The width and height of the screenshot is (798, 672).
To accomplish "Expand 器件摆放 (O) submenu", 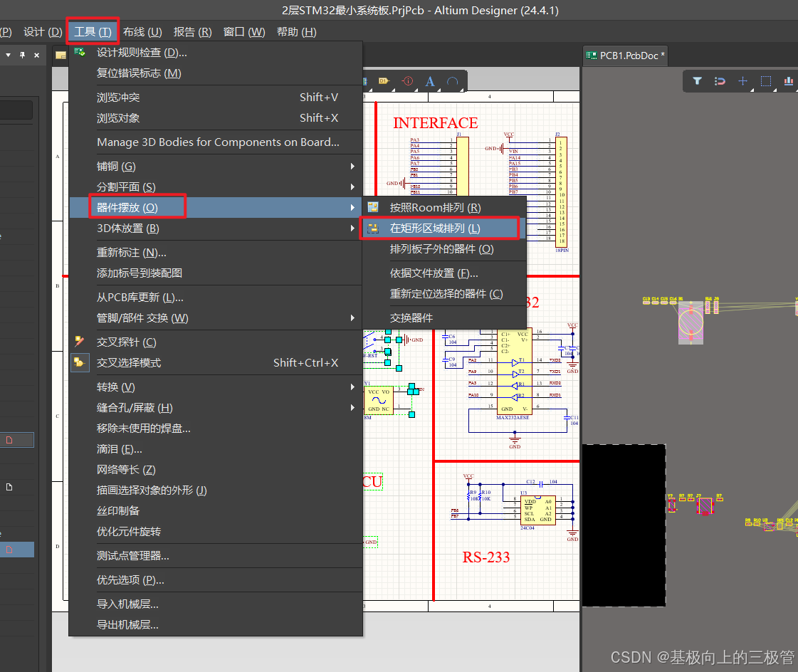I will coord(216,207).
